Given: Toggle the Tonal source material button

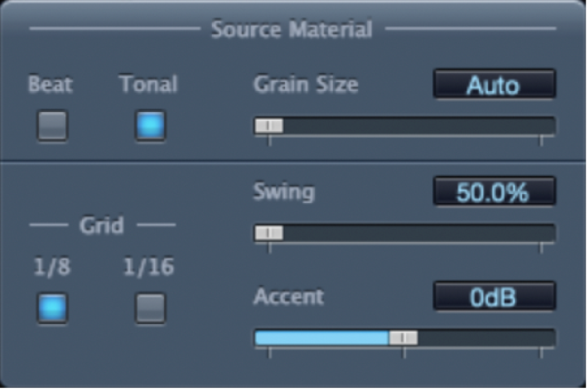Looking at the screenshot, I should click(x=151, y=125).
